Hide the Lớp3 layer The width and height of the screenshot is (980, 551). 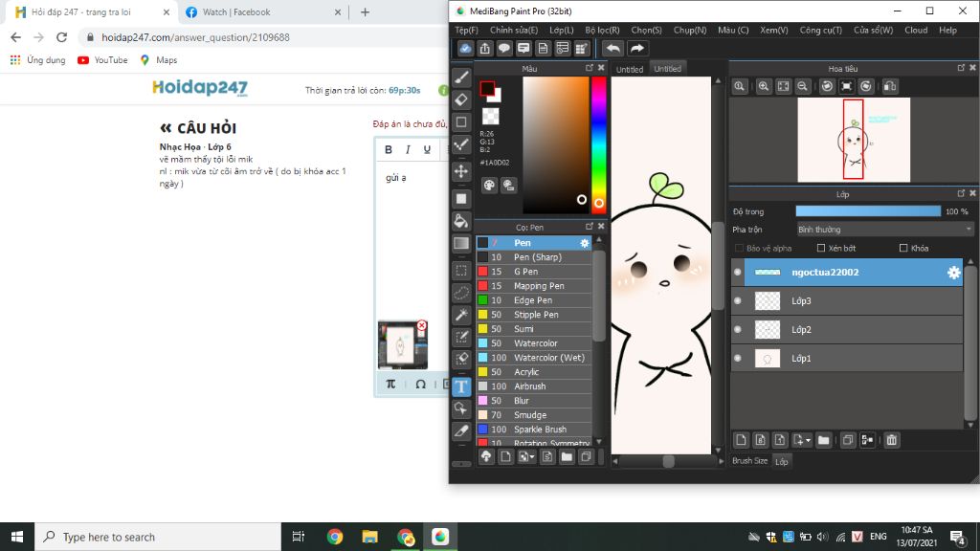click(x=738, y=301)
